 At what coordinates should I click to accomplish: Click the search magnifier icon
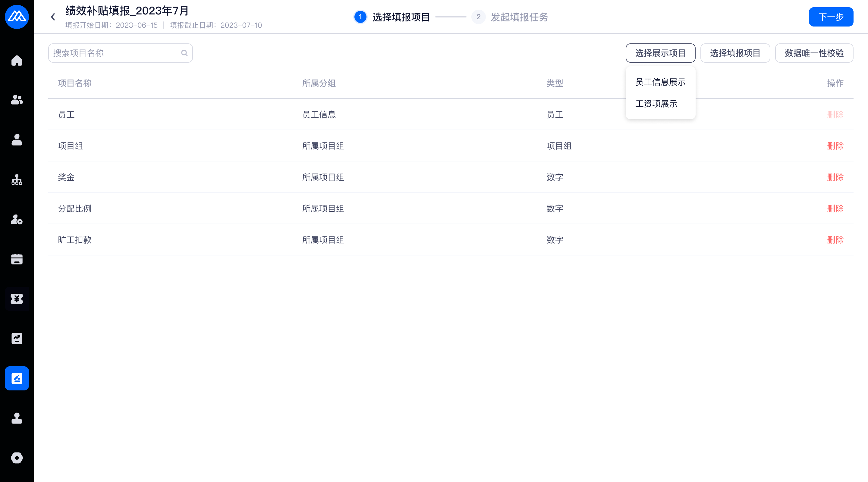pos(184,53)
